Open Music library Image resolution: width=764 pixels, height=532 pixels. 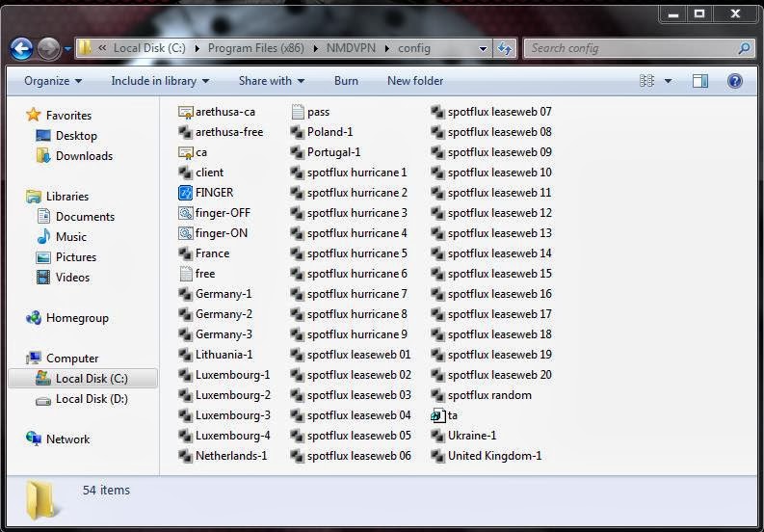(71, 237)
